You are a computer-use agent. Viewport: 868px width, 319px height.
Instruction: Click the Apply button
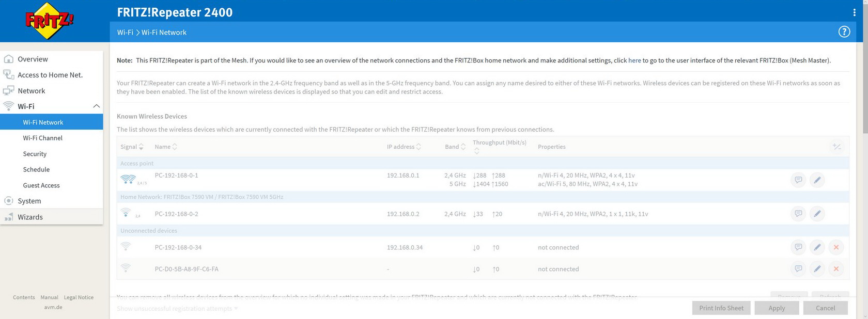[777, 308]
